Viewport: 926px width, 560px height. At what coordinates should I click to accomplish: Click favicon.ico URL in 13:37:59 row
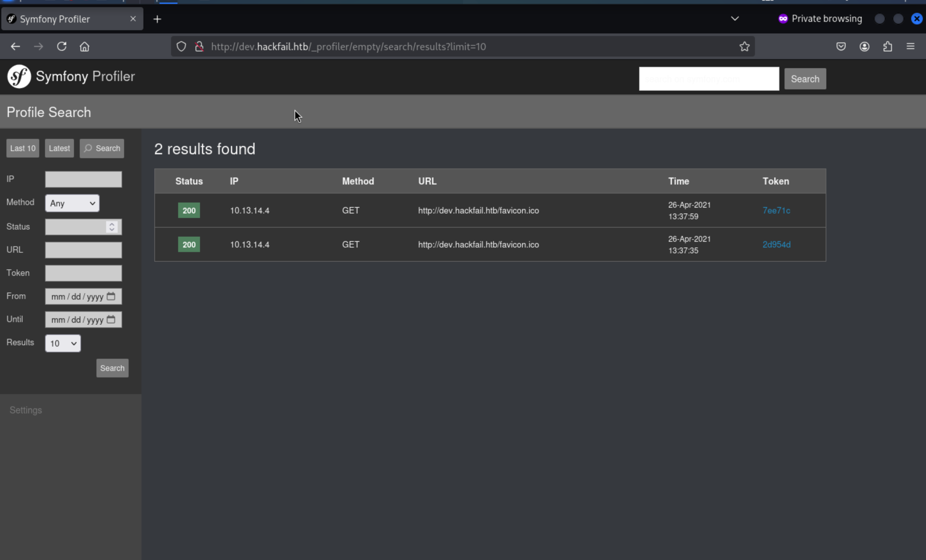(x=478, y=211)
